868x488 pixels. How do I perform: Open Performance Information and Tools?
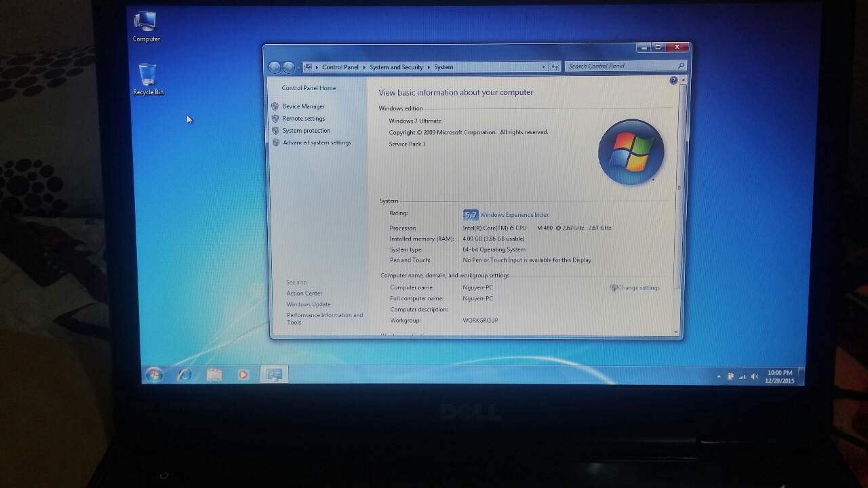(325, 319)
